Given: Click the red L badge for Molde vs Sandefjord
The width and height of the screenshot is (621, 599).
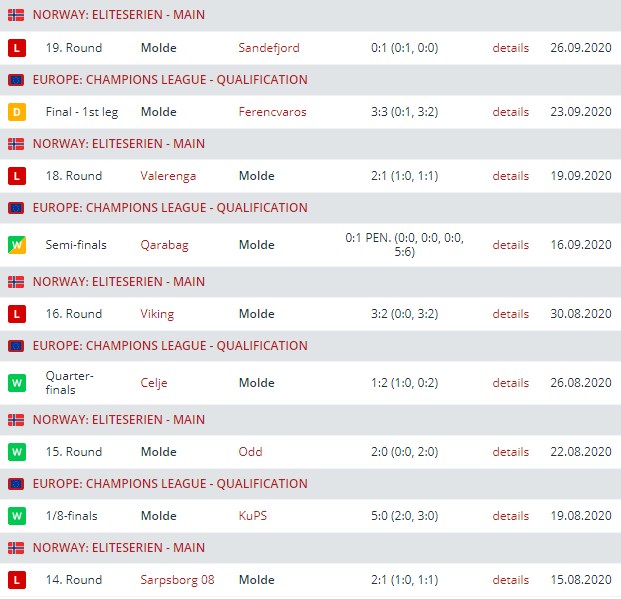Looking at the screenshot, I should 16,48.
